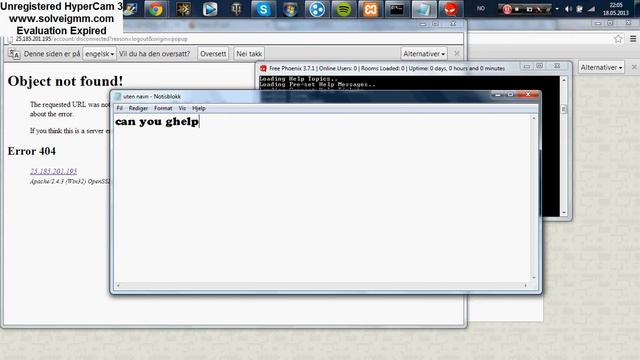Open the Hjelp menu in Notepad
Screen dimensions: 640x360
(x=199, y=108)
